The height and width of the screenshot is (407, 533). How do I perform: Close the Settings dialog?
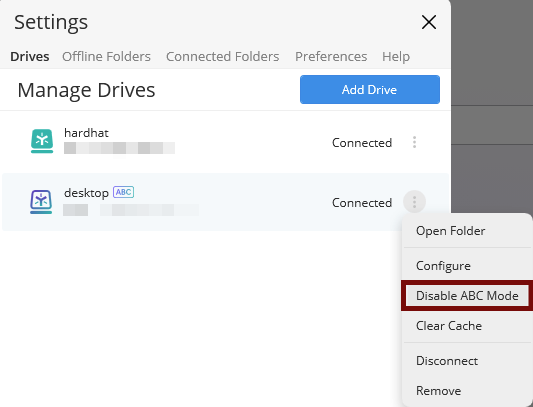[x=429, y=22]
